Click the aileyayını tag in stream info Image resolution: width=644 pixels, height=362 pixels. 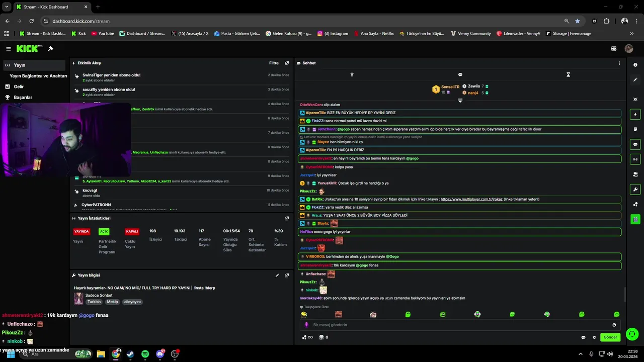click(132, 302)
